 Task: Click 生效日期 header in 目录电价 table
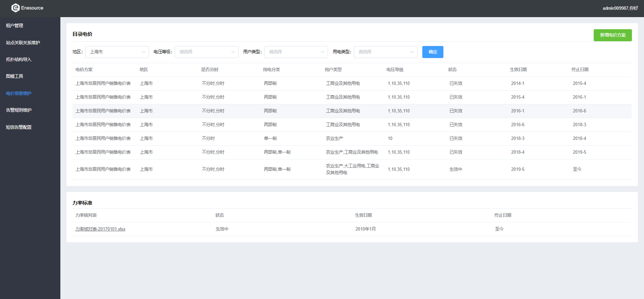(x=518, y=69)
